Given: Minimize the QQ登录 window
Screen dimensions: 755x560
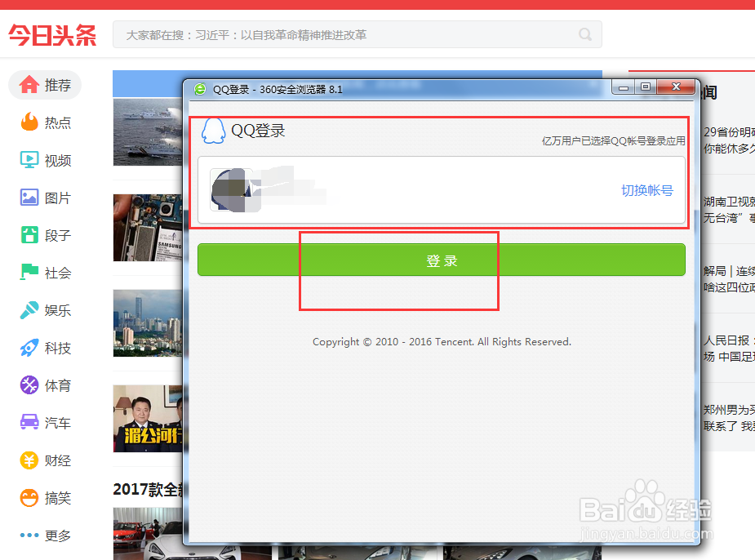Looking at the screenshot, I should (623, 87).
